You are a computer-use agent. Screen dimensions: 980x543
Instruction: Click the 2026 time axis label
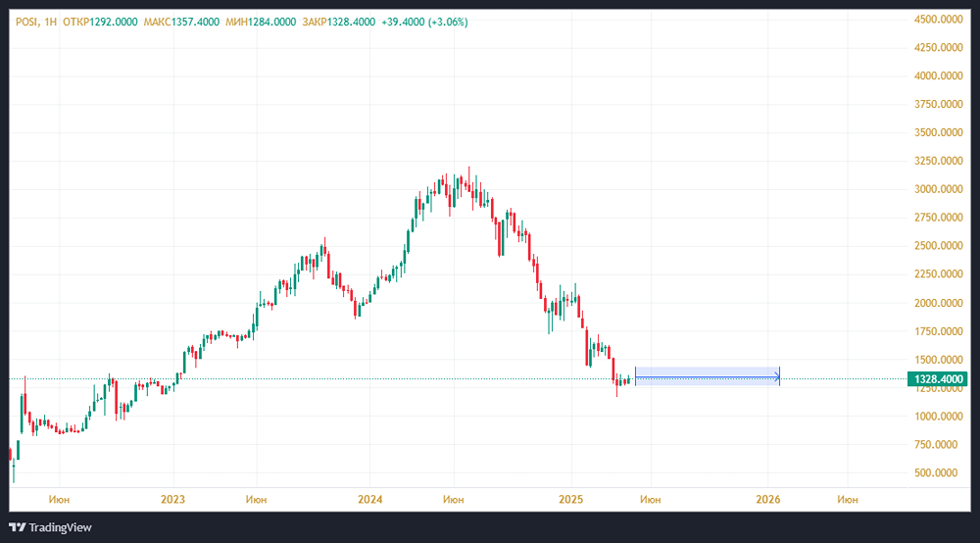point(768,499)
